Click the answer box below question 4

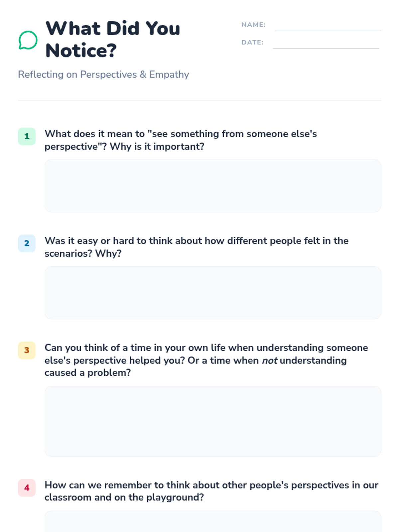[213, 522]
